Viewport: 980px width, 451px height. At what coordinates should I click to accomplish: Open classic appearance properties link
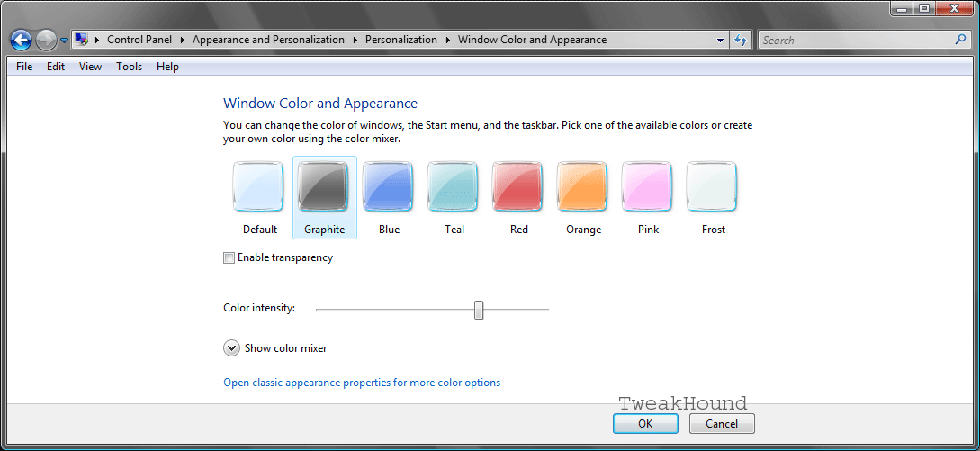[362, 383]
